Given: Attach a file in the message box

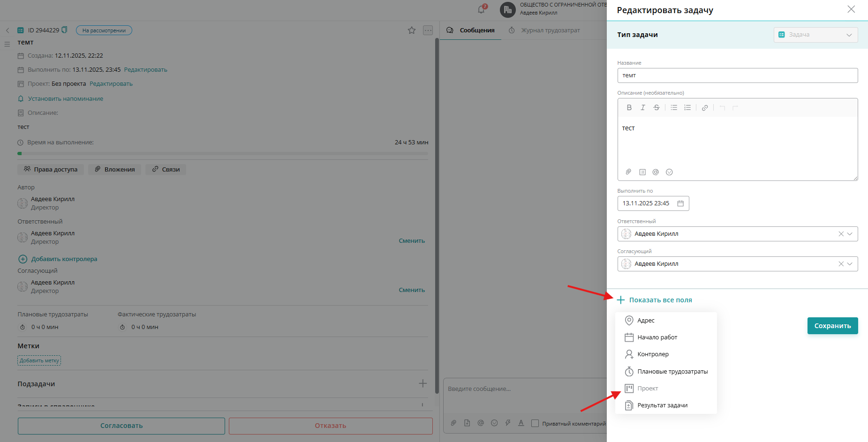Looking at the screenshot, I should tap(453, 423).
